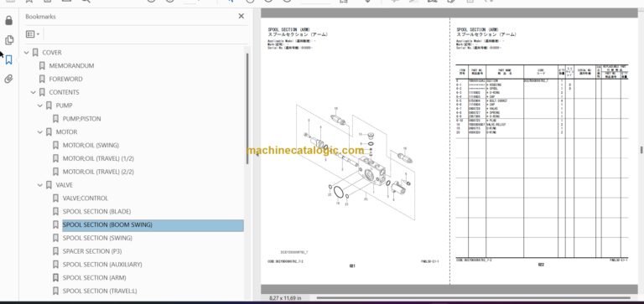Screen dimensions: 644x304
Task: Open SPOOL SECTION (ARM) bookmark
Action: point(95,278)
